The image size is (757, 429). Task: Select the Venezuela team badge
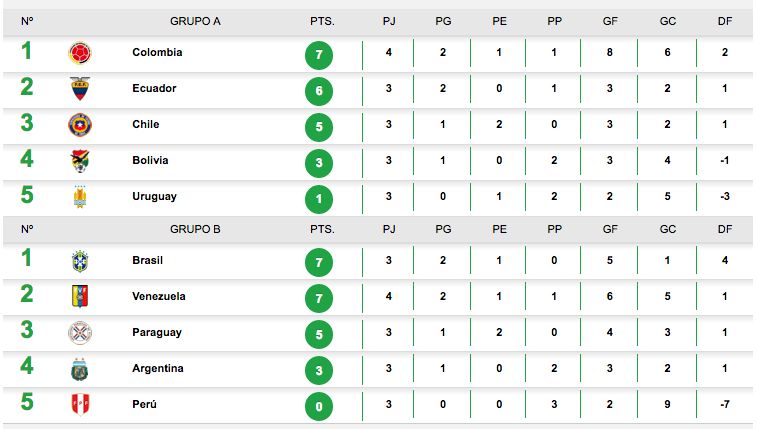(80, 296)
